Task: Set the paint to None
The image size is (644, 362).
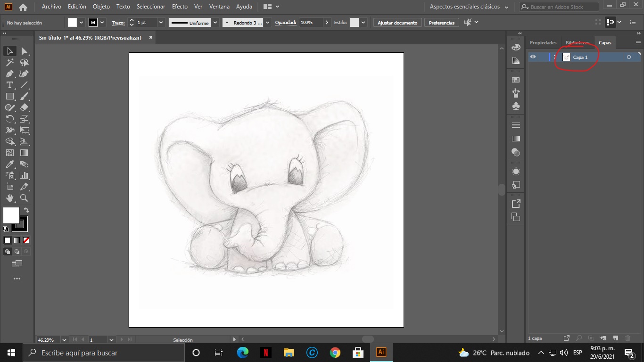Action: (26, 240)
